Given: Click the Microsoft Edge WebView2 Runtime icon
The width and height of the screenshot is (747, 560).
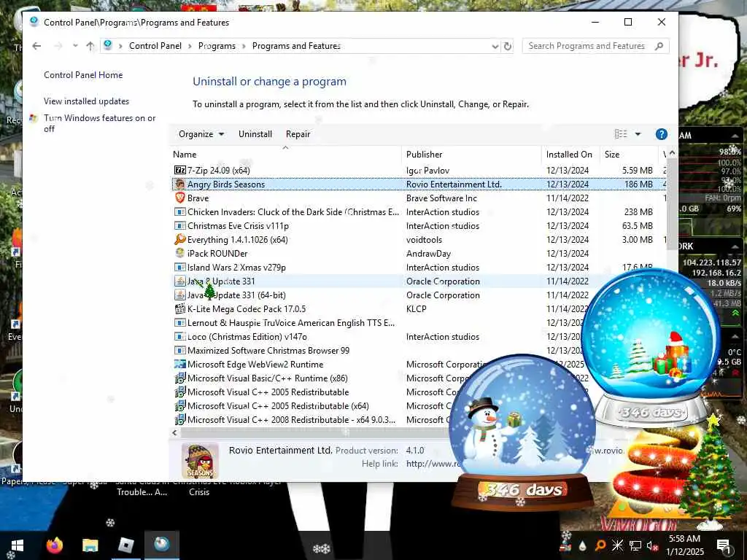Looking at the screenshot, I should 179,364.
